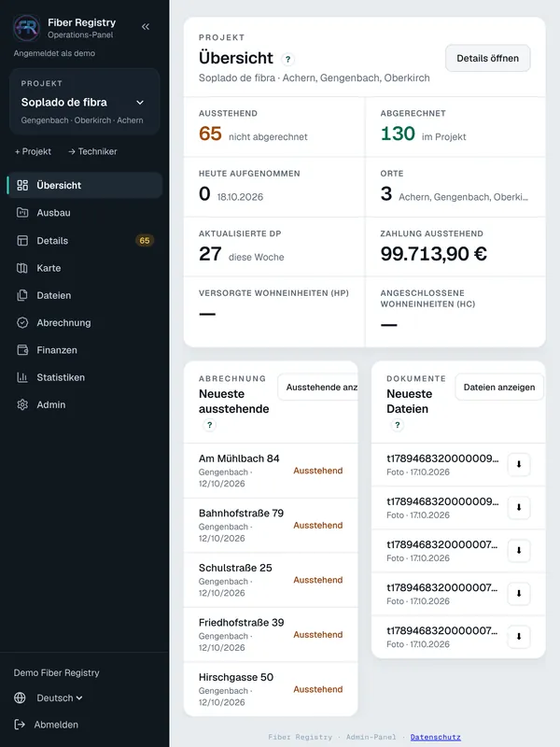Viewport: 560px width, 747px height.
Task: Click the 65 nicht abgerechnet value
Action: tap(253, 134)
